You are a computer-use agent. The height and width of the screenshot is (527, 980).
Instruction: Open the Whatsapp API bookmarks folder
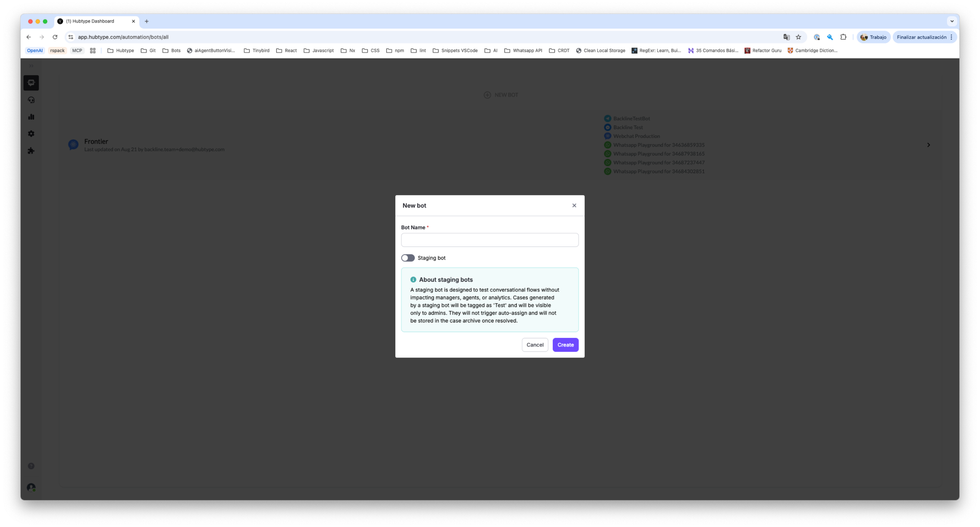click(x=523, y=51)
